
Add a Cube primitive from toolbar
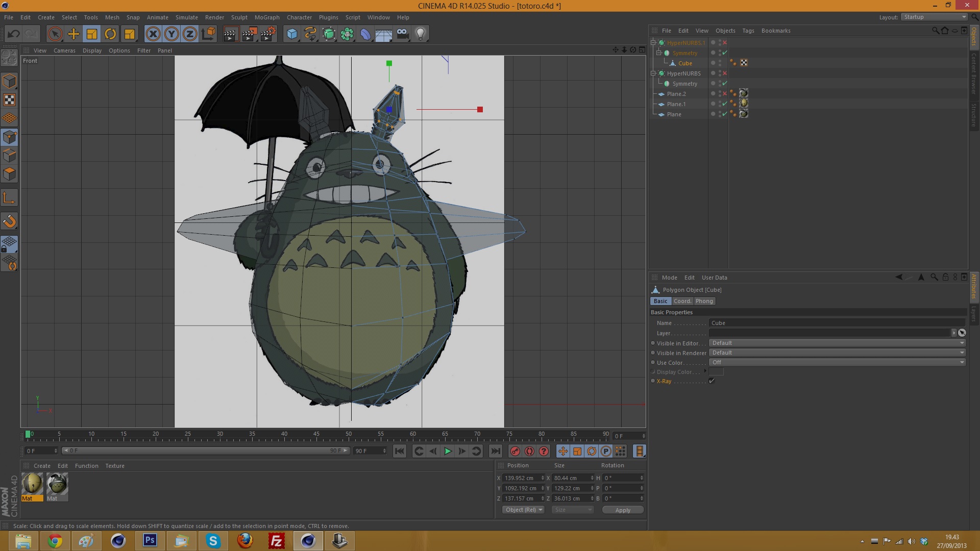point(292,34)
